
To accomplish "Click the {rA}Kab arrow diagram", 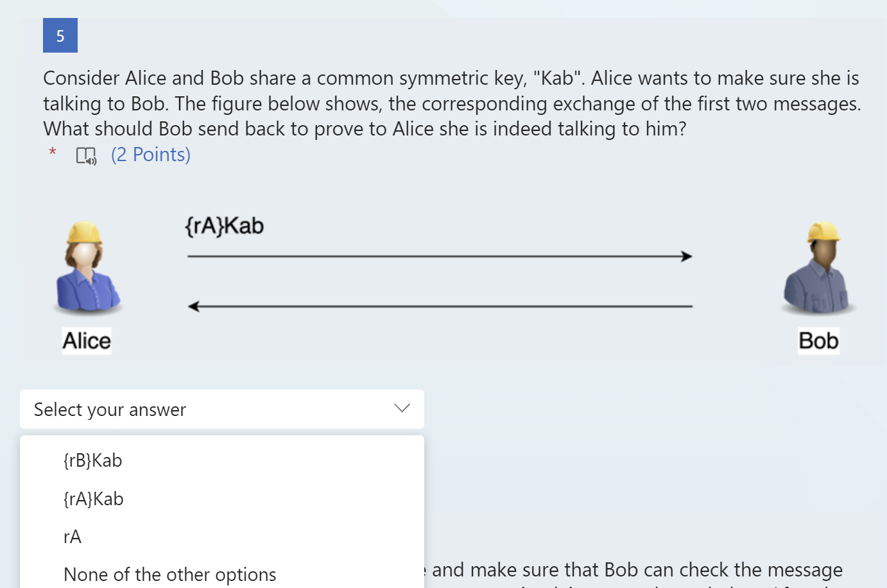I will coord(440,255).
